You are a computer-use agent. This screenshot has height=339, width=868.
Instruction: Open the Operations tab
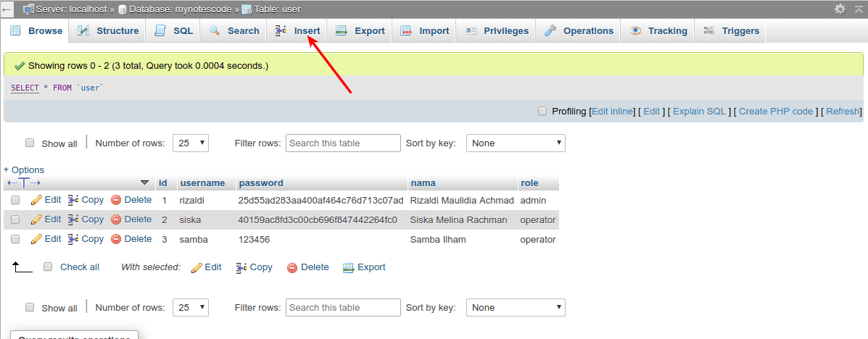click(579, 31)
